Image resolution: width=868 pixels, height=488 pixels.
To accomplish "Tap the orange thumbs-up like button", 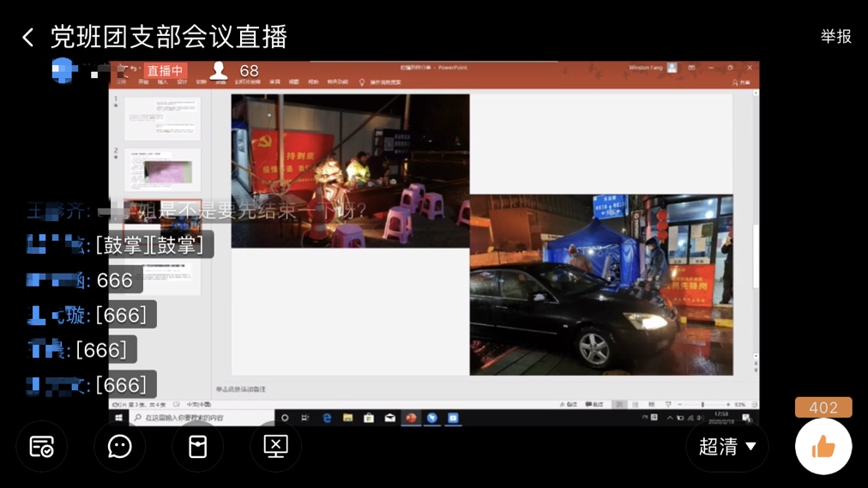I will [x=823, y=446].
